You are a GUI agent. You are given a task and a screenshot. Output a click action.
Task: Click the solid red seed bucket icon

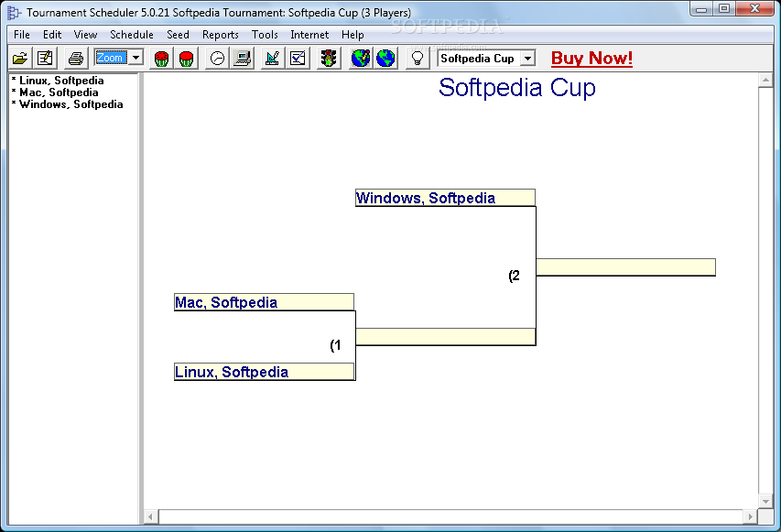tap(186, 59)
